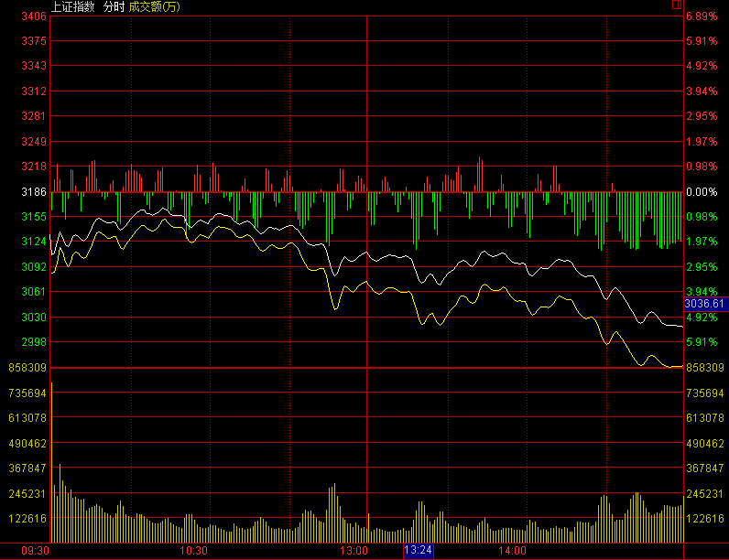
Task: Click the 122616 right volume axis label
Action: pos(704,518)
